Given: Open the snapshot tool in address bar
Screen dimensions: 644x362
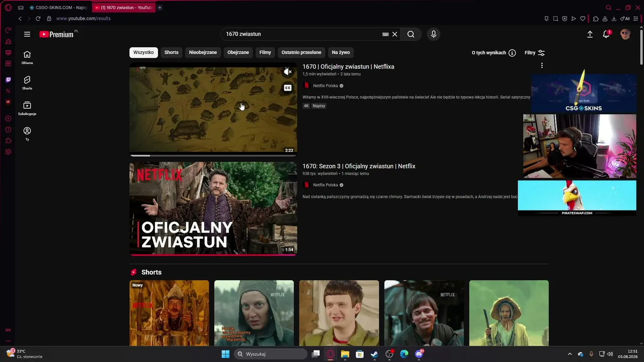Looking at the screenshot, I should pyautogui.click(x=555, y=19).
